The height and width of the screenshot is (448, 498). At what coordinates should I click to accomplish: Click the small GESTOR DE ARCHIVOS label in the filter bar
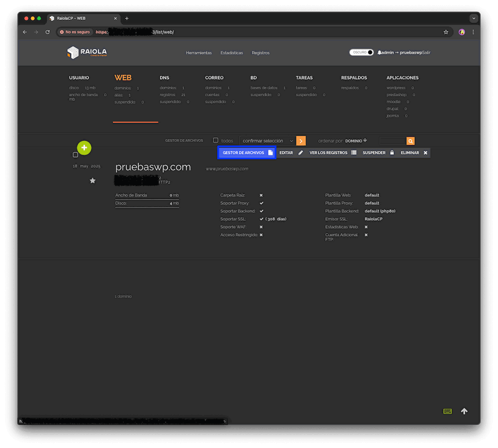184,140
